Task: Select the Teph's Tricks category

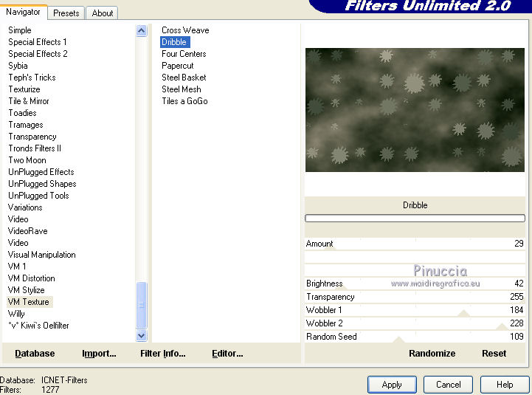Action: (32, 78)
